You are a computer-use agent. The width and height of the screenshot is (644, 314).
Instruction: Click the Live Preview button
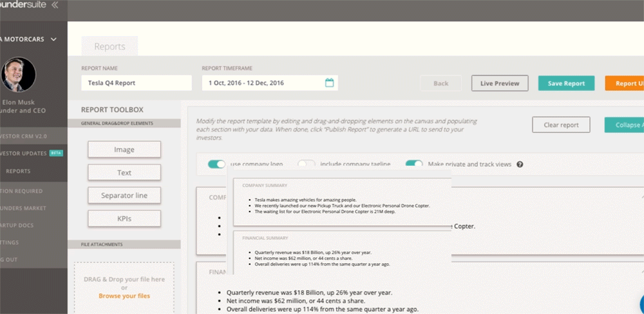pyautogui.click(x=500, y=83)
